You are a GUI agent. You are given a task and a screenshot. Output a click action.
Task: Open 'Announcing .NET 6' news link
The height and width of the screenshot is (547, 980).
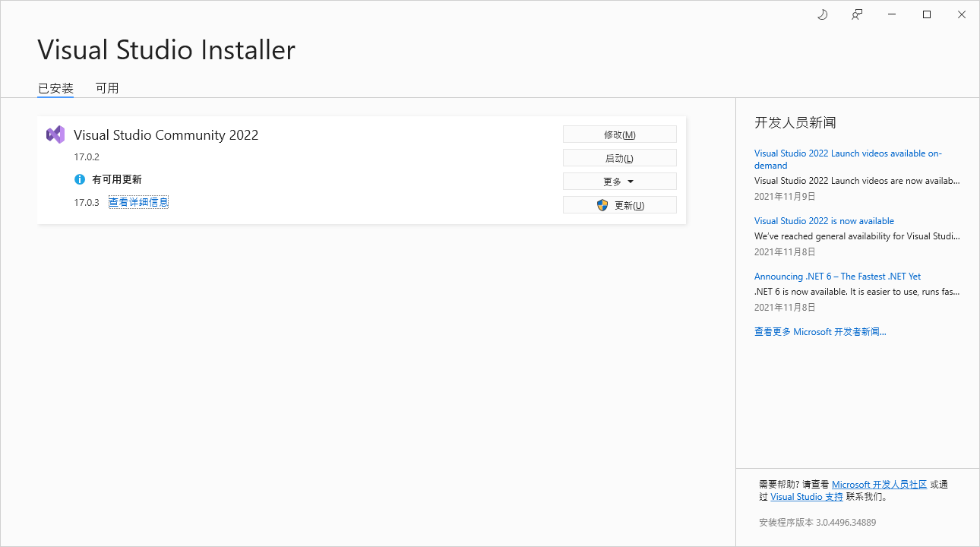(x=837, y=277)
